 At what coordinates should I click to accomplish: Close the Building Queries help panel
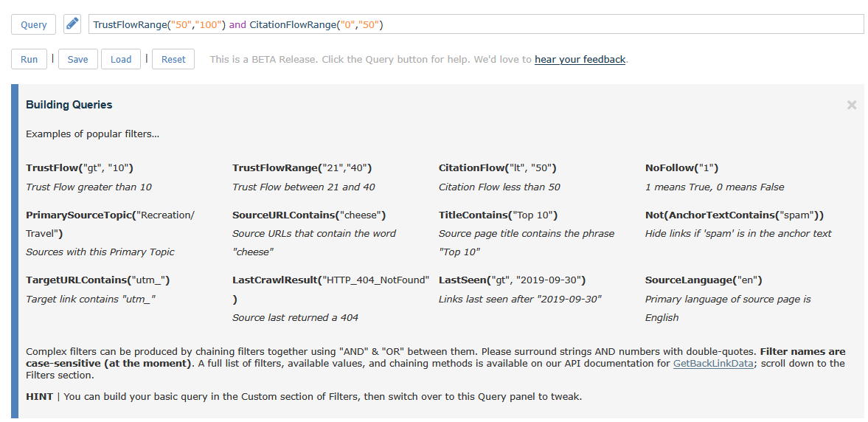(852, 105)
